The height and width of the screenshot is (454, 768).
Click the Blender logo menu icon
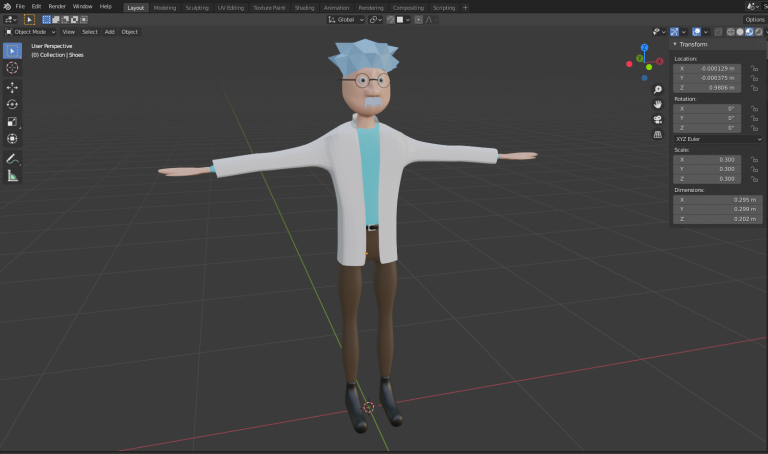point(7,7)
